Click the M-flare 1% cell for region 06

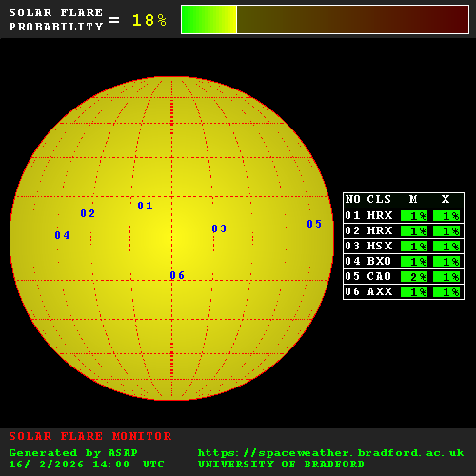414,292
